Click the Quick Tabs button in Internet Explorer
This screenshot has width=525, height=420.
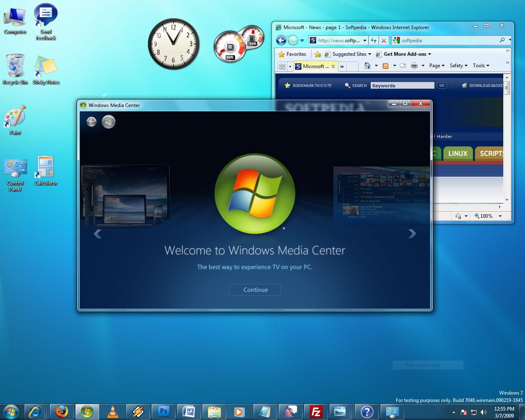pos(282,66)
